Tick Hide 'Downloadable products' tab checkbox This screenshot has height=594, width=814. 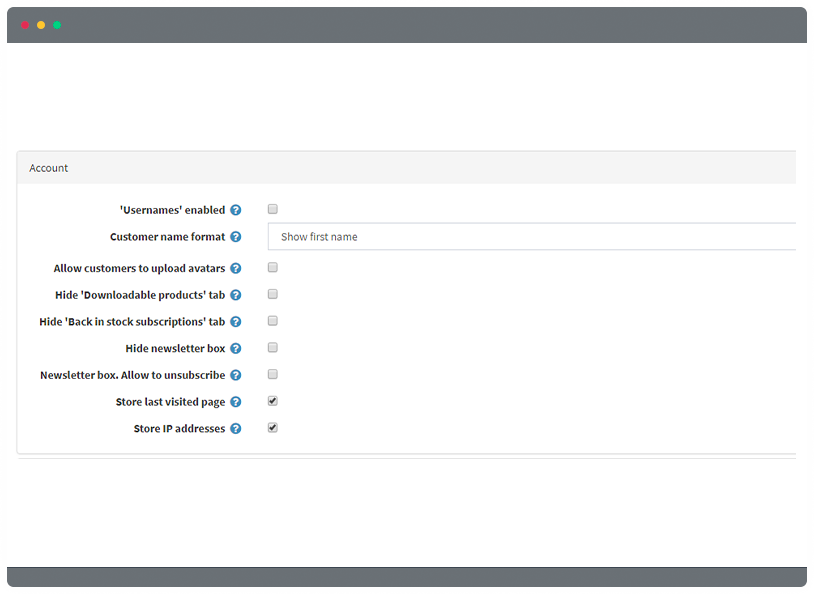point(273,294)
